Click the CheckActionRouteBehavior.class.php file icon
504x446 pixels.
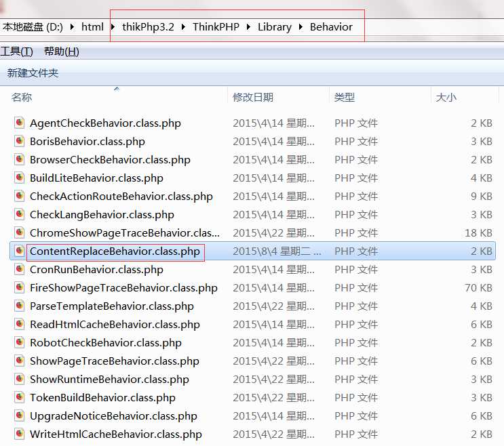(x=19, y=195)
